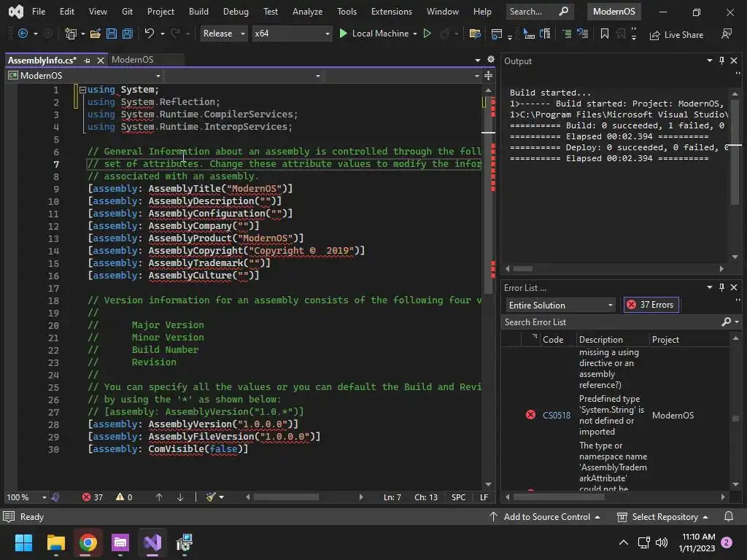Open Windows Start menu
Viewport: 747px width, 560px height.
(x=23, y=542)
